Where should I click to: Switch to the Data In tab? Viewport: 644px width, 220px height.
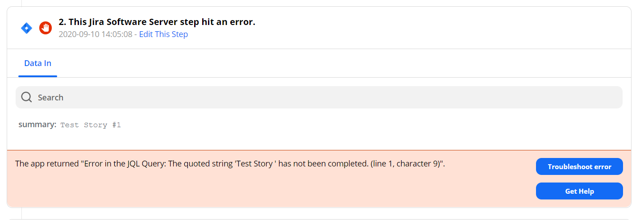37,63
